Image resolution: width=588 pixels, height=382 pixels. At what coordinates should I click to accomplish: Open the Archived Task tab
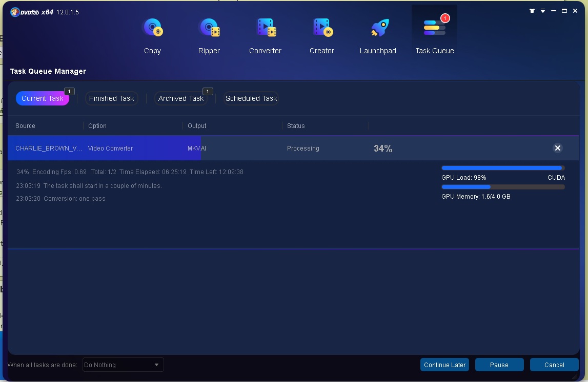pos(181,98)
